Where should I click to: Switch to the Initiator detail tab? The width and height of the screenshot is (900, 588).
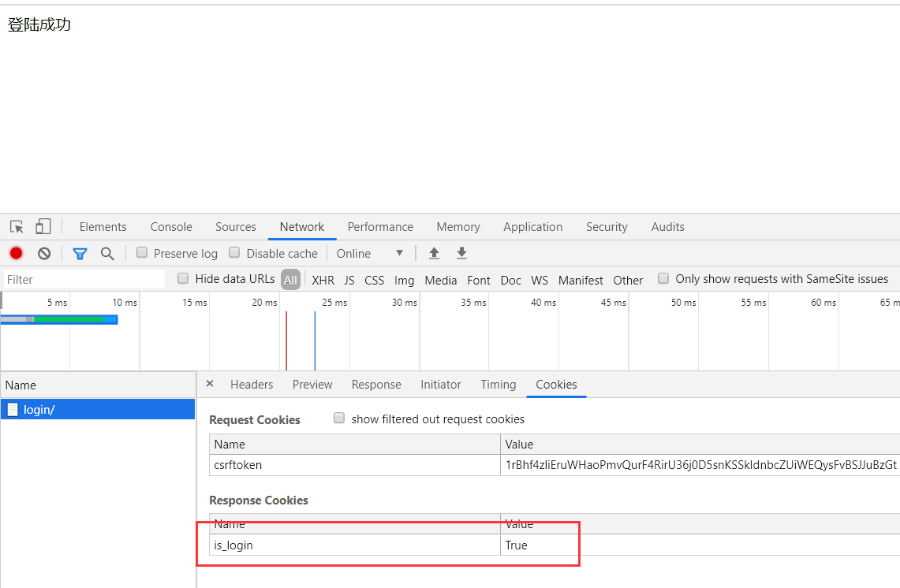[441, 385]
